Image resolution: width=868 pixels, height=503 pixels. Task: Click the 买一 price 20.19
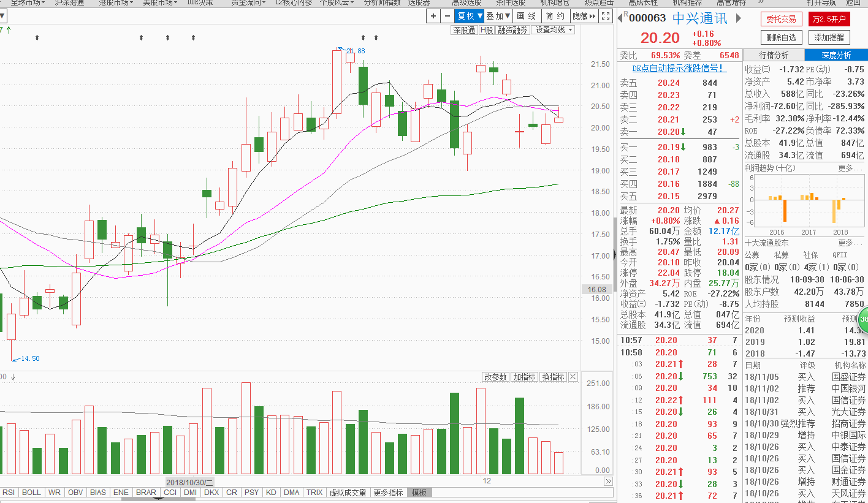coord(669,147)
